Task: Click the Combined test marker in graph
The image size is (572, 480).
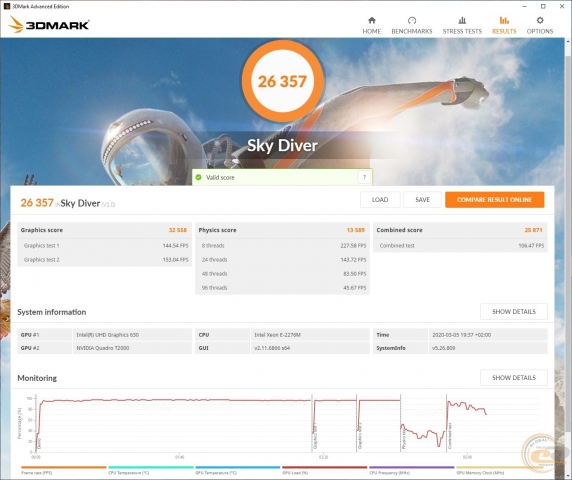Action: tap(450, 436)
